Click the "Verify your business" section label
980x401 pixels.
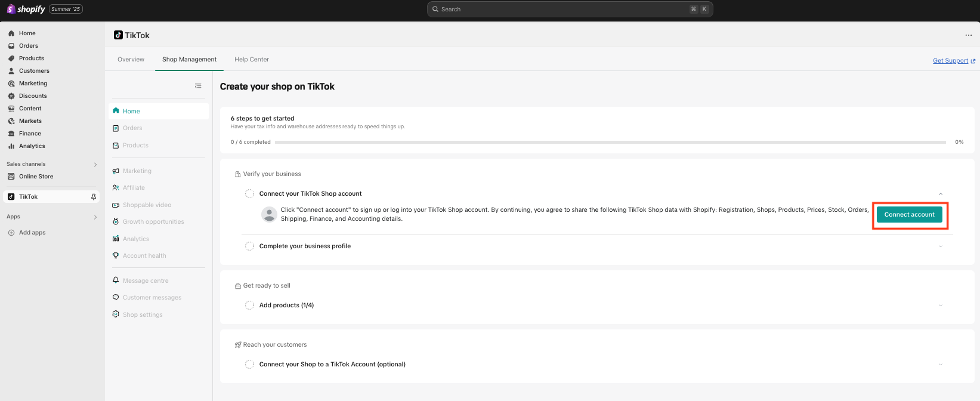(272, 174)
